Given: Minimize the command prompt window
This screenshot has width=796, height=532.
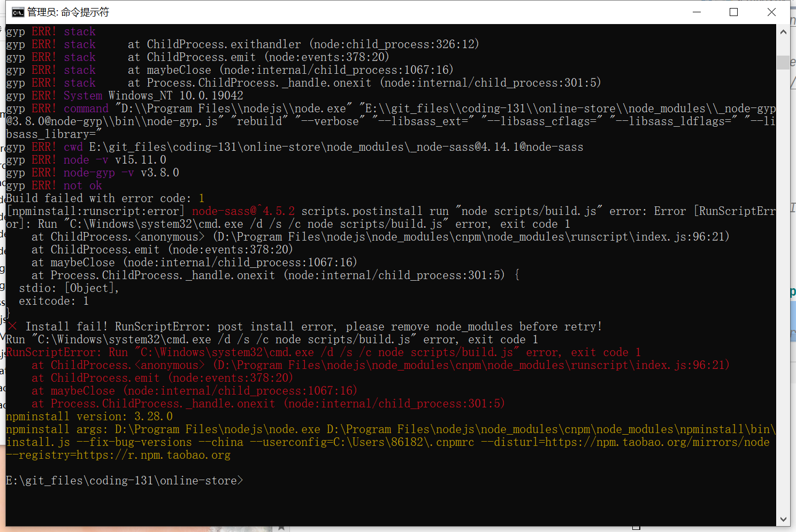Looking at the screenshot, I should tap(696, 12).
